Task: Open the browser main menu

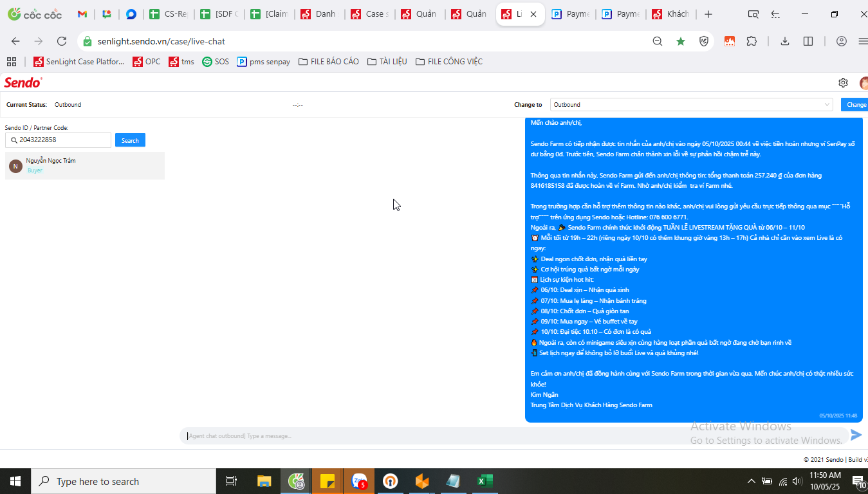Action: pos(862,41)
